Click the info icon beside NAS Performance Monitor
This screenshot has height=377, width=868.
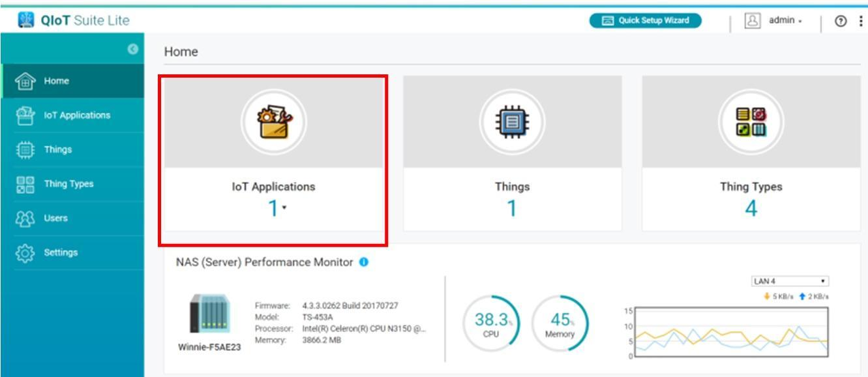pos(364,262)
